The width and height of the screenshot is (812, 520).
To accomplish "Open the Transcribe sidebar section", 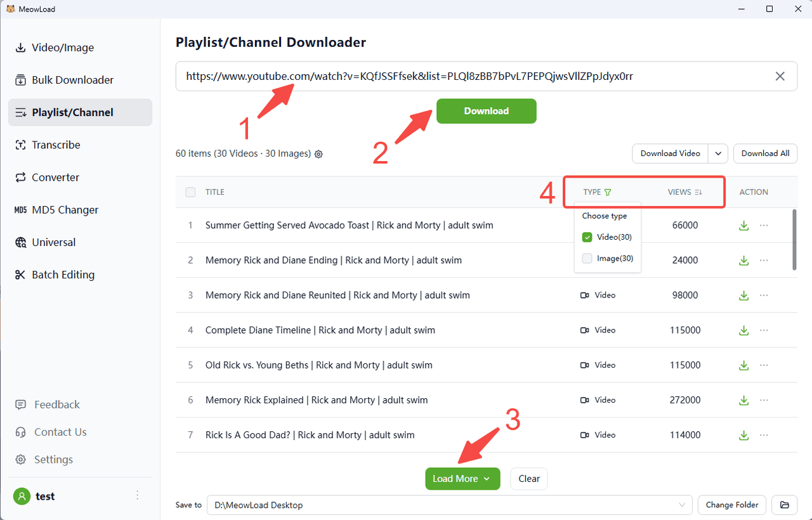I will 56,145.
